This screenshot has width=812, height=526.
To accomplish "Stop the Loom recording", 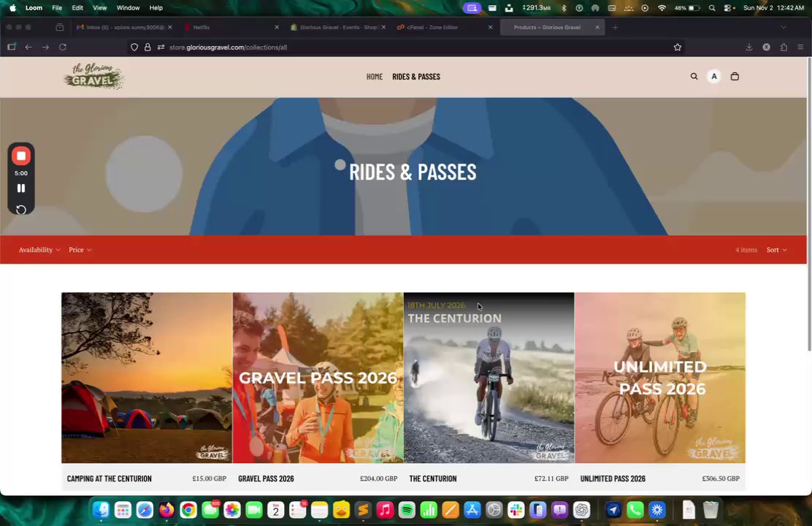I will point(20,156).
